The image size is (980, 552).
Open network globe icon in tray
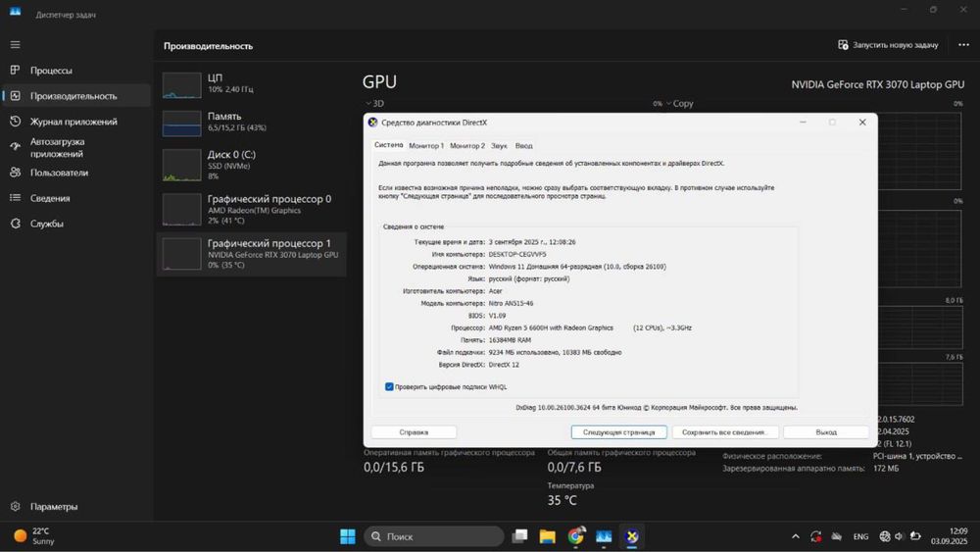(884, 536)
